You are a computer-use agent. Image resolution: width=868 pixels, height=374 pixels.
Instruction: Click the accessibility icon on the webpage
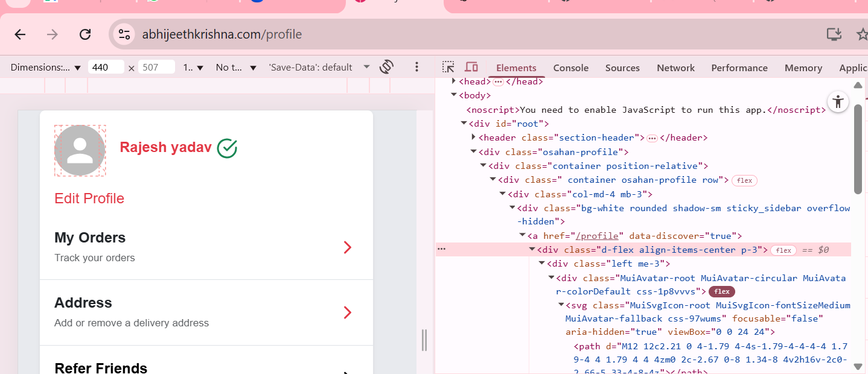(838, 101)
